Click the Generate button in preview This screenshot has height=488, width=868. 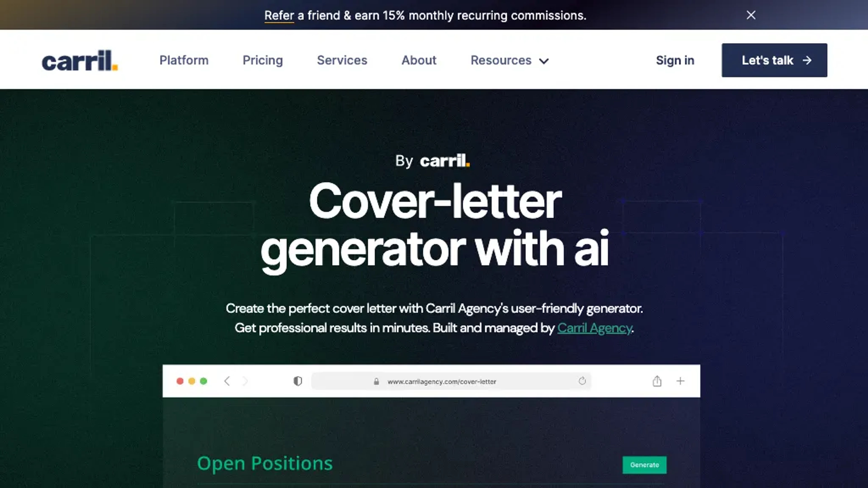[x=644, y=464]
